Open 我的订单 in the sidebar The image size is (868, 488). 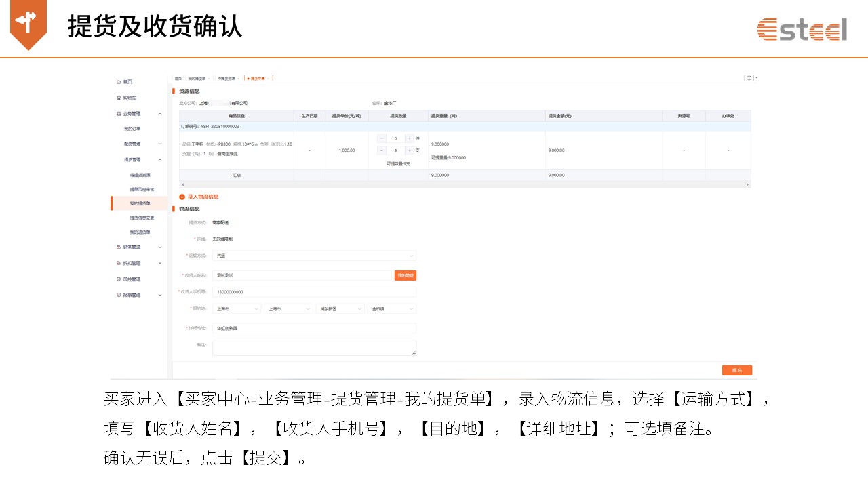point(132,129)
